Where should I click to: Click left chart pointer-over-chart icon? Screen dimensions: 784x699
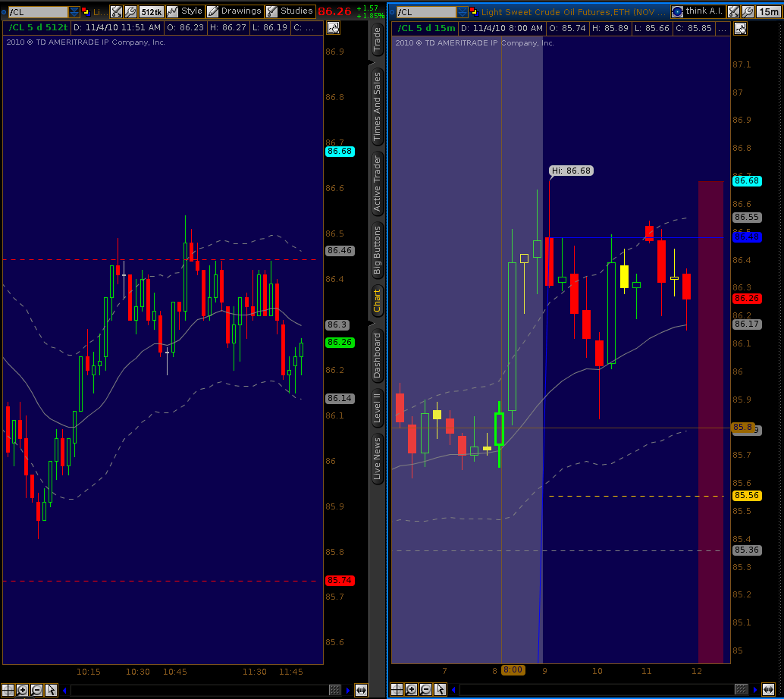pos(333,28)
